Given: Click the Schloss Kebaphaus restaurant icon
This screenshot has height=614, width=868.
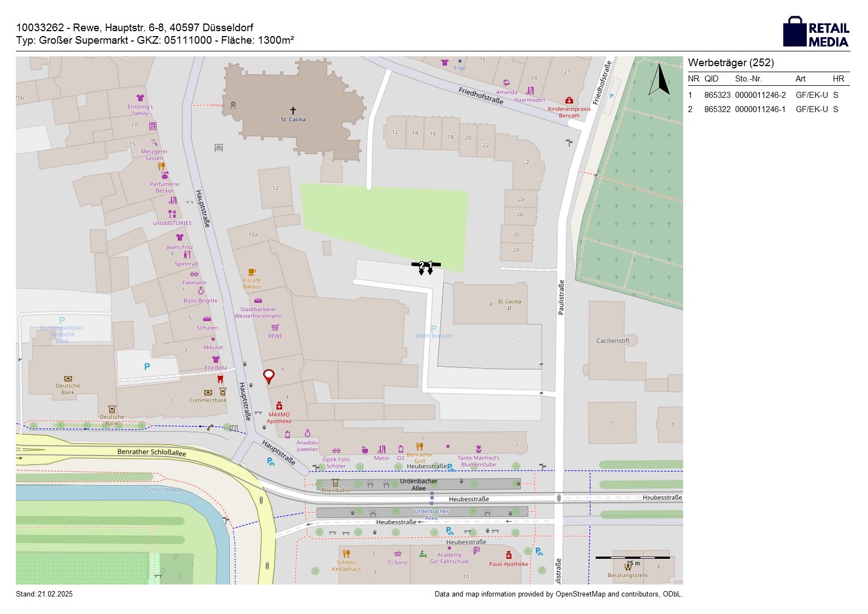Looking at the screenshot, I should (x=346, y=554).
